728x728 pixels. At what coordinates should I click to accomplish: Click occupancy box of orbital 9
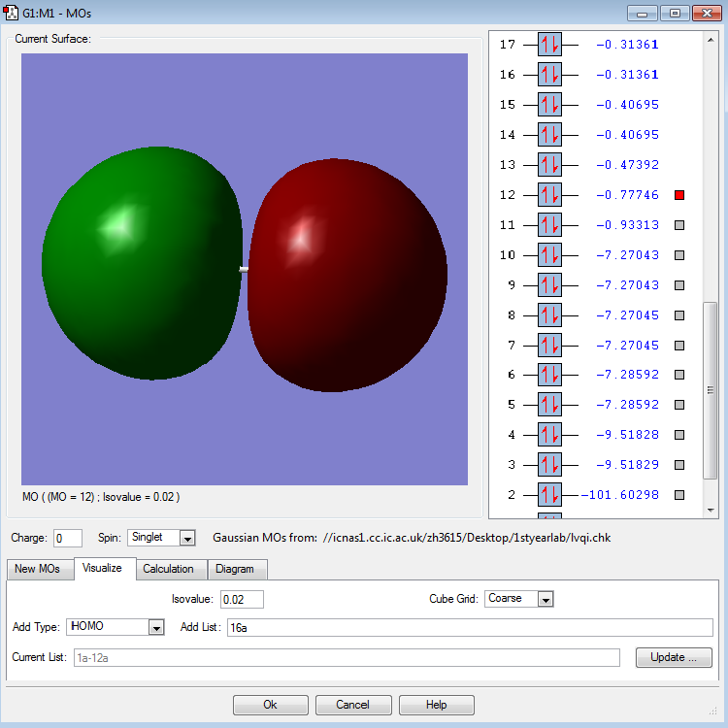click(x=549, y=285)
